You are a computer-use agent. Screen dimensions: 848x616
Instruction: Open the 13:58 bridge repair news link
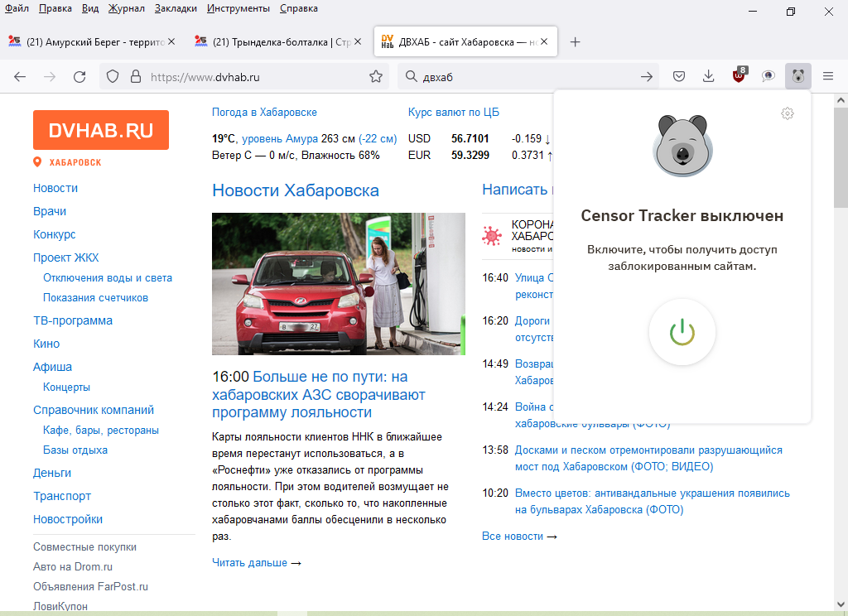click(648, 458)
